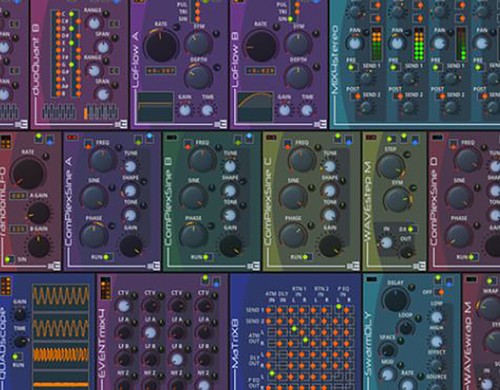Click the blue-lit icon atop ComplexSine A
The height and width of the screenshot is (390, 500).
point(149,138)
